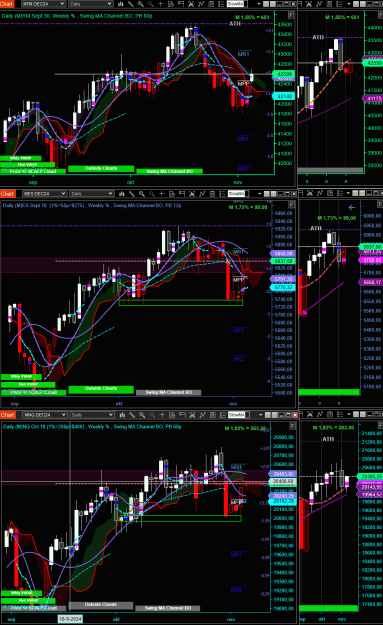383x625 pixels.
Task: Click zoom out magnifier on MYM DEC24 chart
Action: [151, 4]
